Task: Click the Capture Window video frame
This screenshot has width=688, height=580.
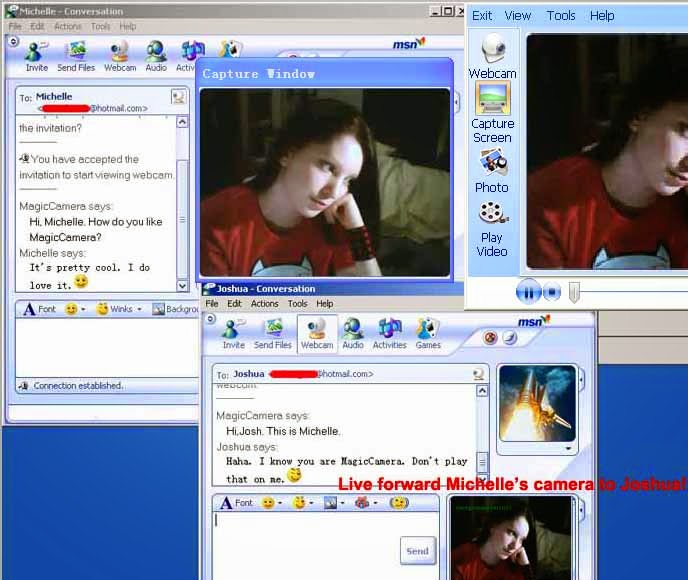Action: click(325, 182)
